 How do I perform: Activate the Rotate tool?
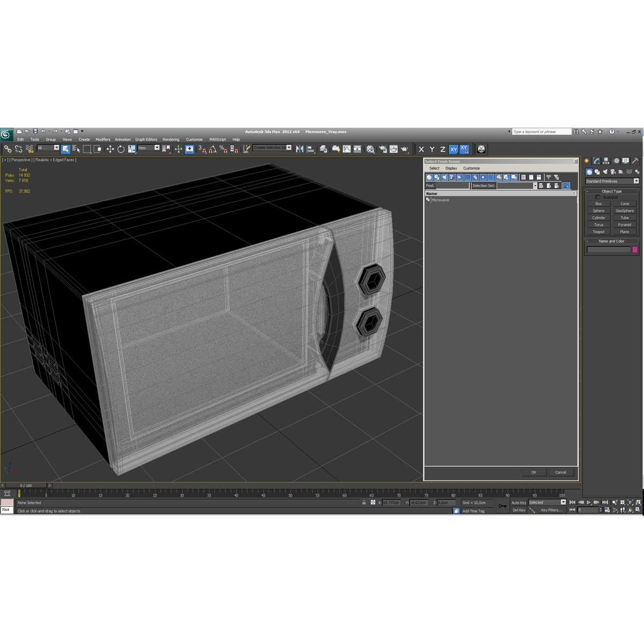[120, 149]
